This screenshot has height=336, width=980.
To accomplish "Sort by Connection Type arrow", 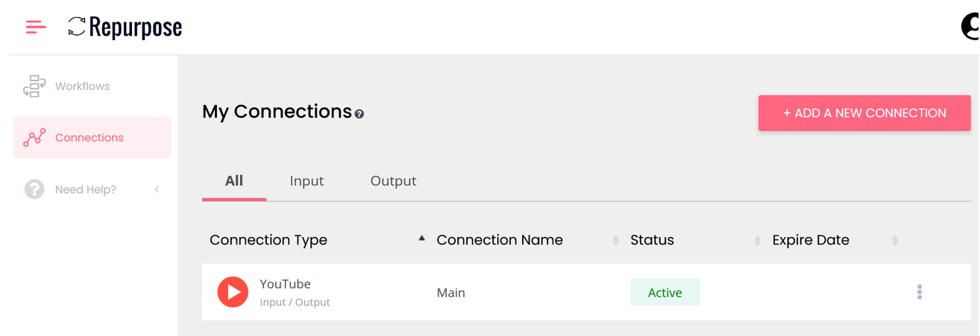I will pos(421,239).
